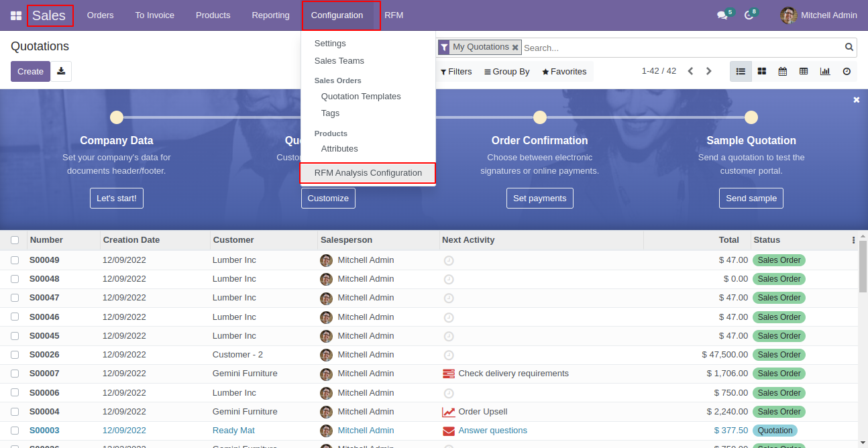Click the search magnifier icon
The image size is (868, 448).
[x=849, y=47]
